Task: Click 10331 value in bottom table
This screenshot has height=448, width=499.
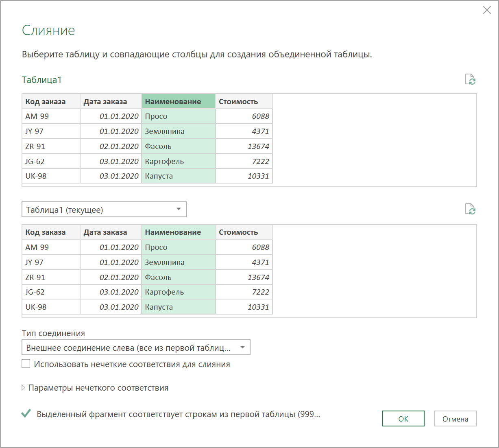Action: (x=244, y=307)
